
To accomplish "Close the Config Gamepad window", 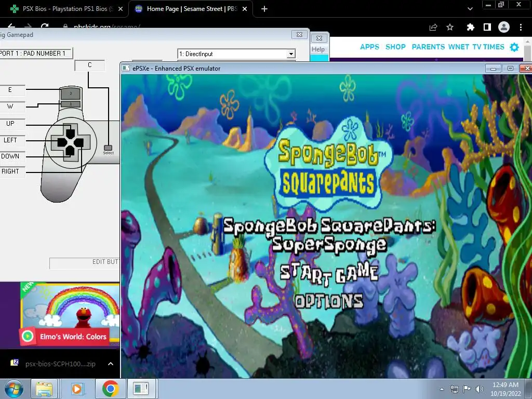I will (x=300, y=35).
